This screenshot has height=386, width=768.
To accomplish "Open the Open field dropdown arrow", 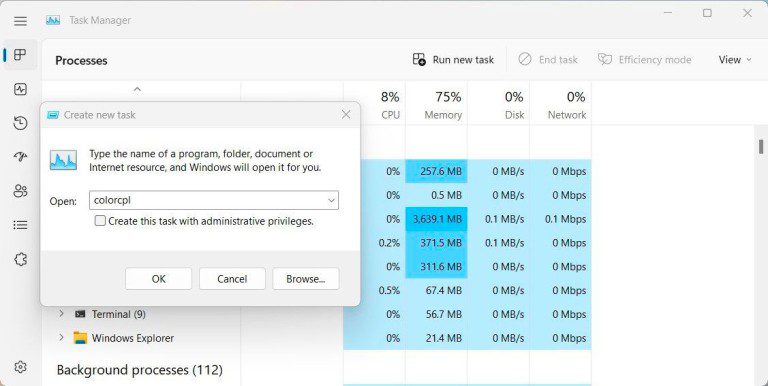I will coord(331,200).
